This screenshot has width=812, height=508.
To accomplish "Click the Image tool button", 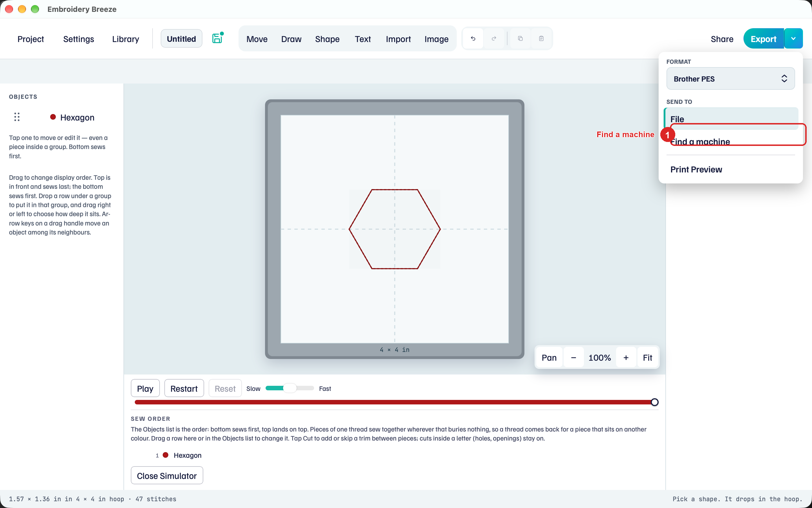I will pyautogui.click(x=436, y=39).
